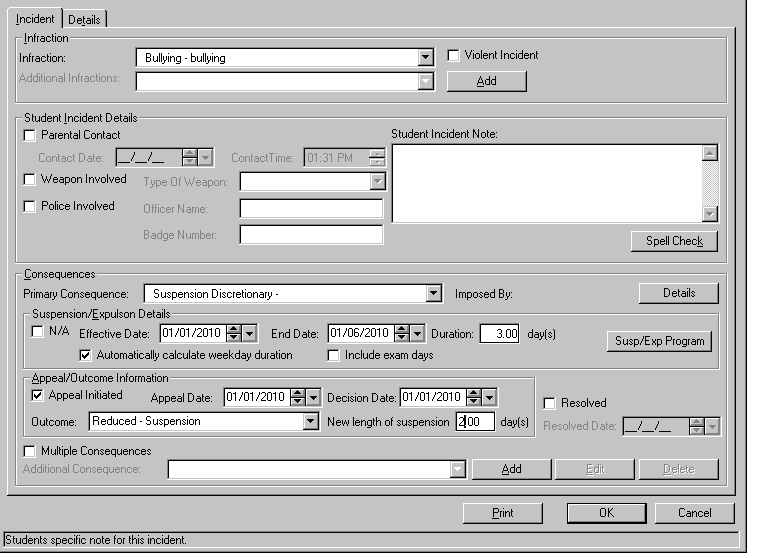Click the Appeal Date spinner arrows
Screen dimensions: 757x558
(299, 398)
